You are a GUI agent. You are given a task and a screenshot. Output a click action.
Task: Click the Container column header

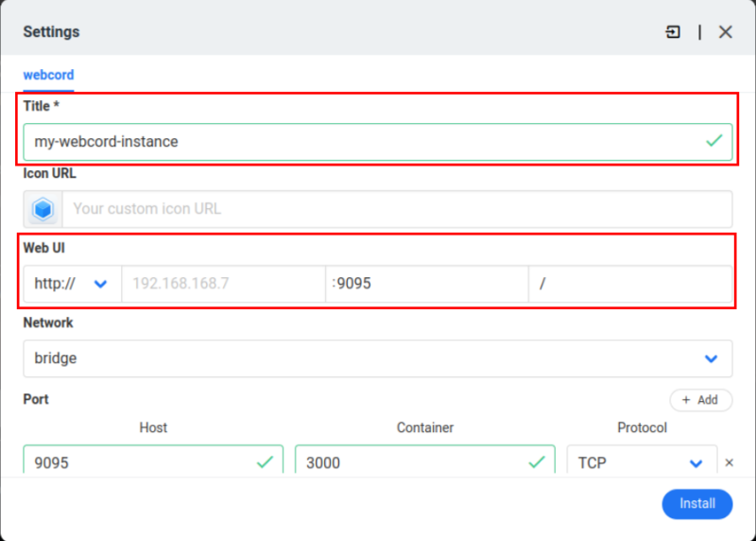(424, 428)
